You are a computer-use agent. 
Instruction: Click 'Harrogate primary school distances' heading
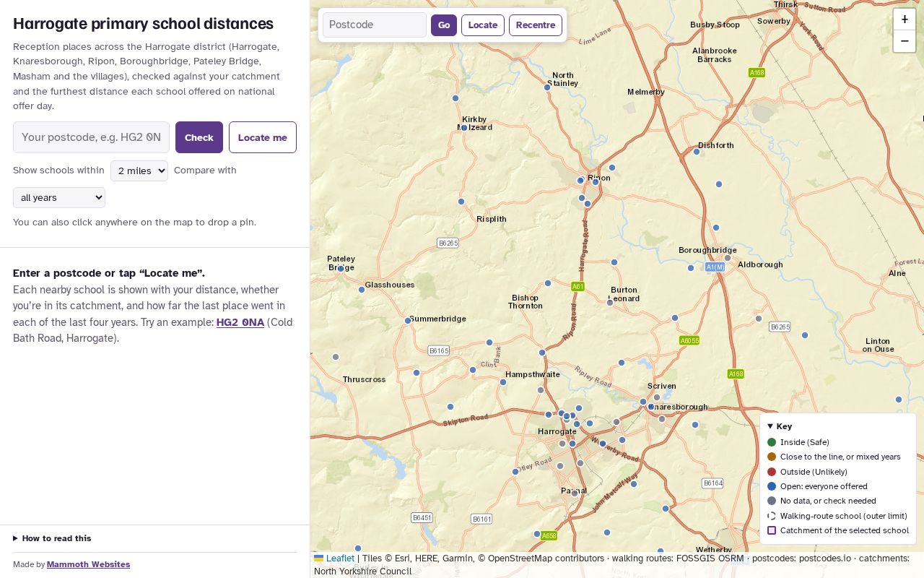pos(143,23)
